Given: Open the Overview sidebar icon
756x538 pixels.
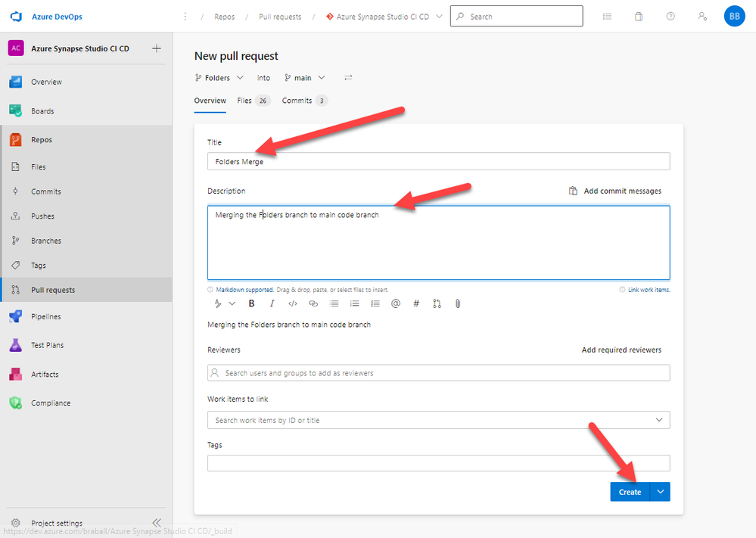Looking at the screenshot, I should click(x=15, y=82).
